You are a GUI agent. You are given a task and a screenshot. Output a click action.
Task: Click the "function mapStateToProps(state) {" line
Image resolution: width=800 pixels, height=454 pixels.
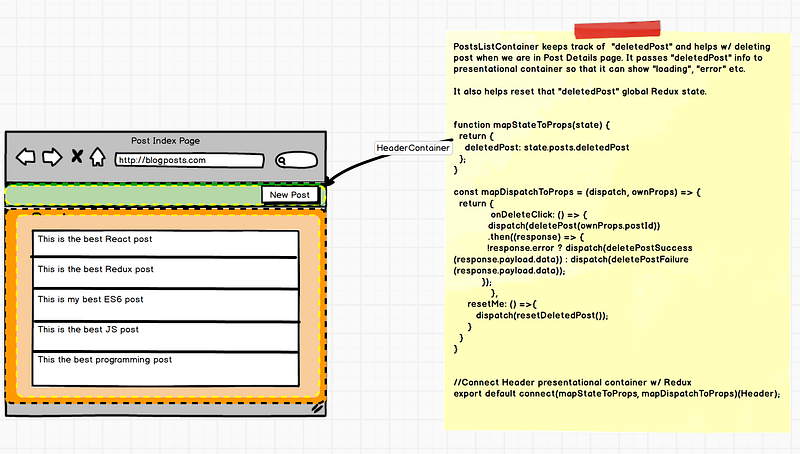(x=532, y=125)
